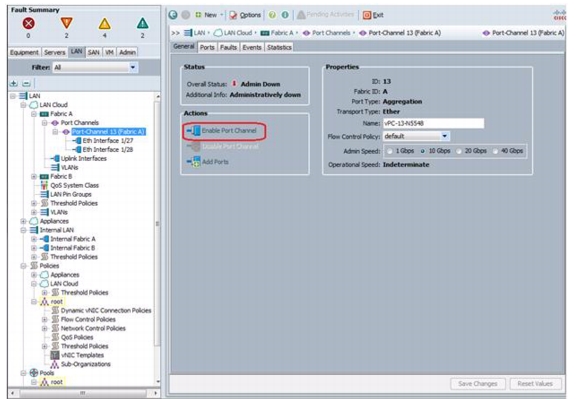Expand Internal Fabric A node
576x399 pixels.
[x=34, y=239]
